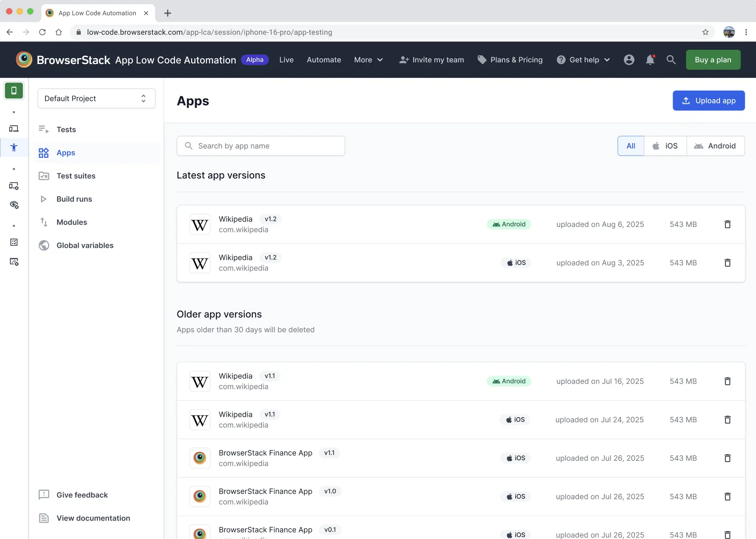This screenshot has height=539, width=756.
Task: Click the search magnifier icon in top bar
Action: pos(671,59)
